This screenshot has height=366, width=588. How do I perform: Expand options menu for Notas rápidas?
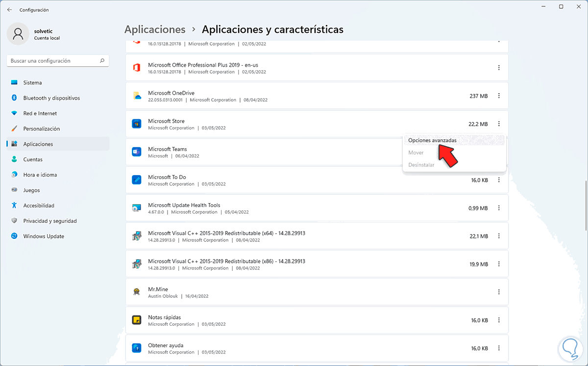pos(499,320)
